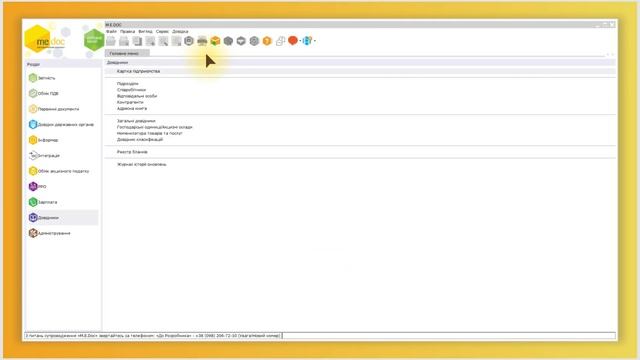Viewport: 640px width, 360px height.
Task: Open the РРО section
Action: 38,187
